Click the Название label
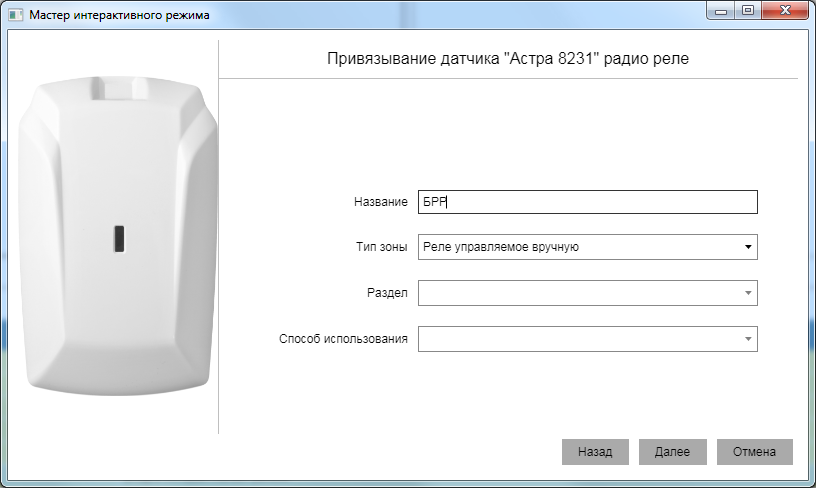 pyautogui.click(x=380, y=202)
